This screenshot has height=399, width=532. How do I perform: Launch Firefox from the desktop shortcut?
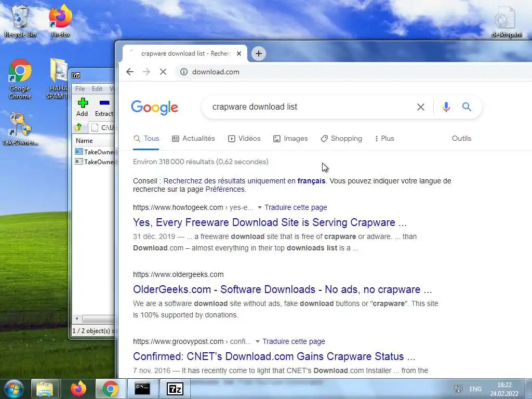click(60, 21)
